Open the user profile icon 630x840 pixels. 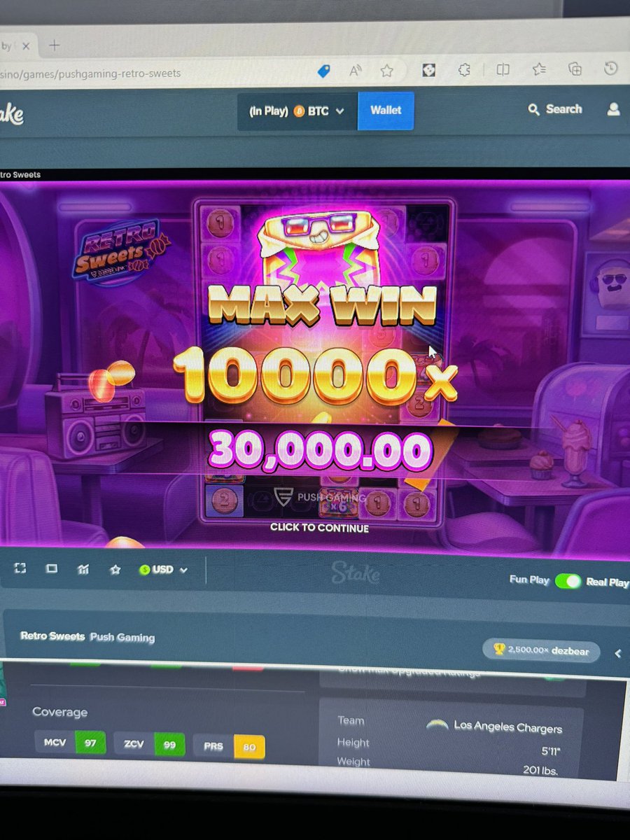click(x=614, y=109)
